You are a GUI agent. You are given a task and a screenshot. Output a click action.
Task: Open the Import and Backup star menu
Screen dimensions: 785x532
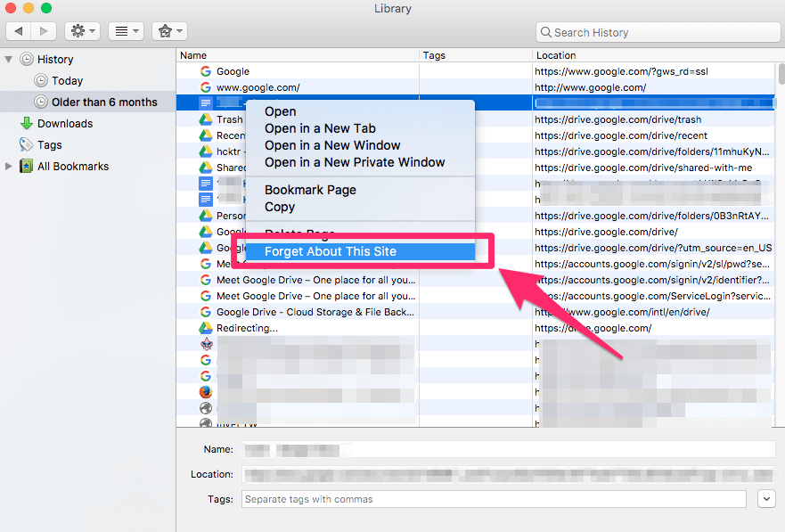coord(168,31)
